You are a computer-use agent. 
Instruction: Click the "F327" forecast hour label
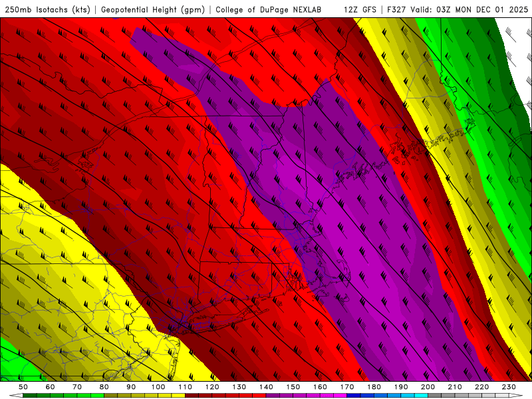[x=396, y=9]
